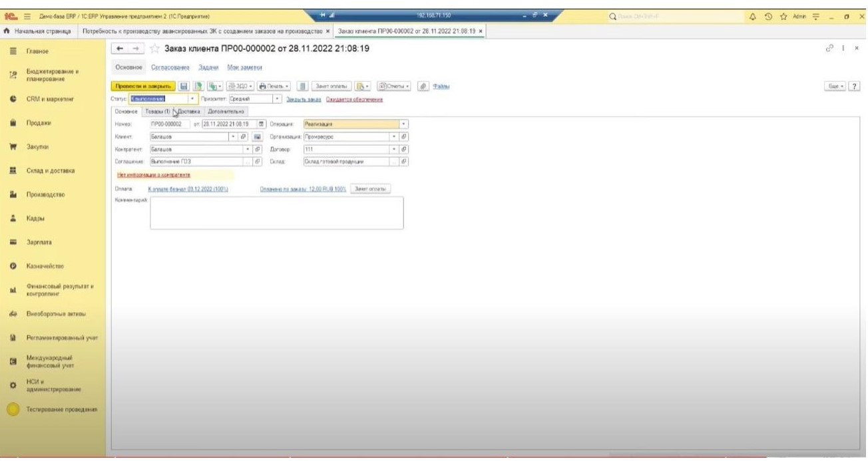Open the Печать dropdown menu
Viewport: 868px width, 461px height.
click(x=274, y=86)
